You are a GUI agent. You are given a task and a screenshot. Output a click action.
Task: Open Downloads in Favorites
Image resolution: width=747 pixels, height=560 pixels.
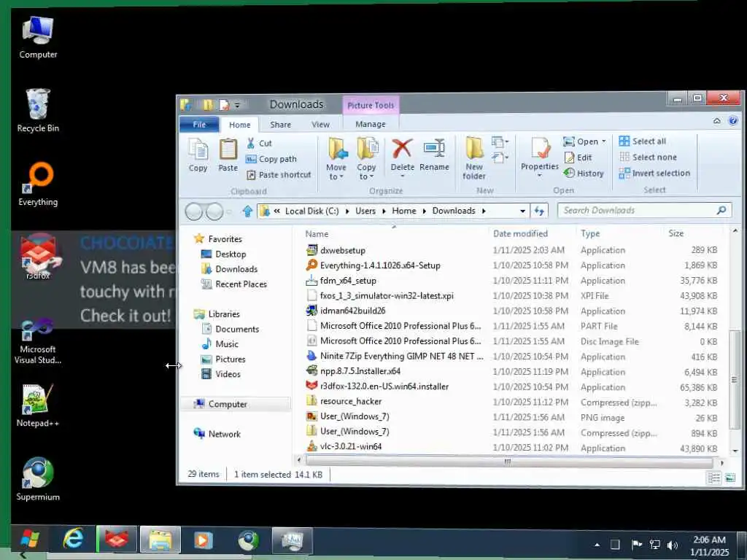point(230,269)
